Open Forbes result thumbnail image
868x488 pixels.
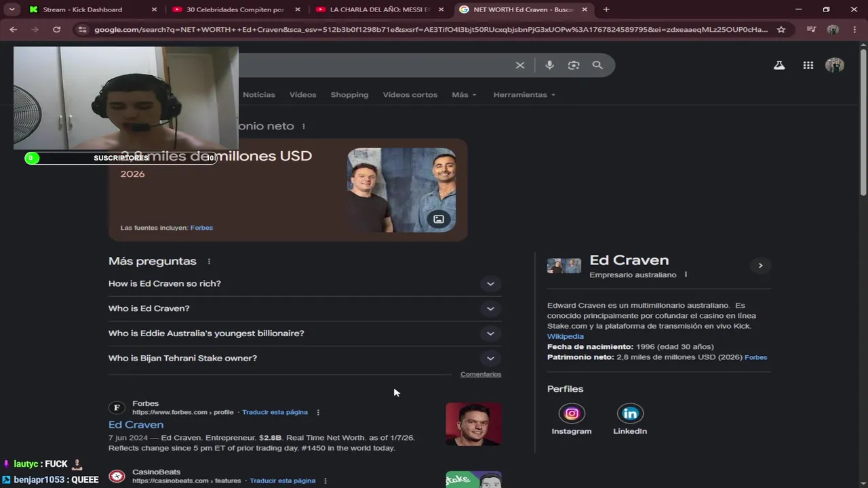click(x=473, y=424)
